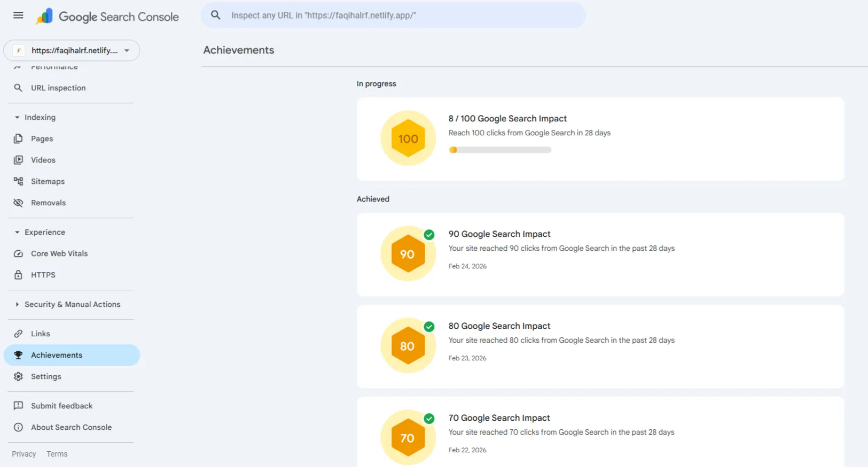This screenshot has height=471, width=868.
Task: Click the Core Web Vitals gauge icon
Action: coord(18,254)
